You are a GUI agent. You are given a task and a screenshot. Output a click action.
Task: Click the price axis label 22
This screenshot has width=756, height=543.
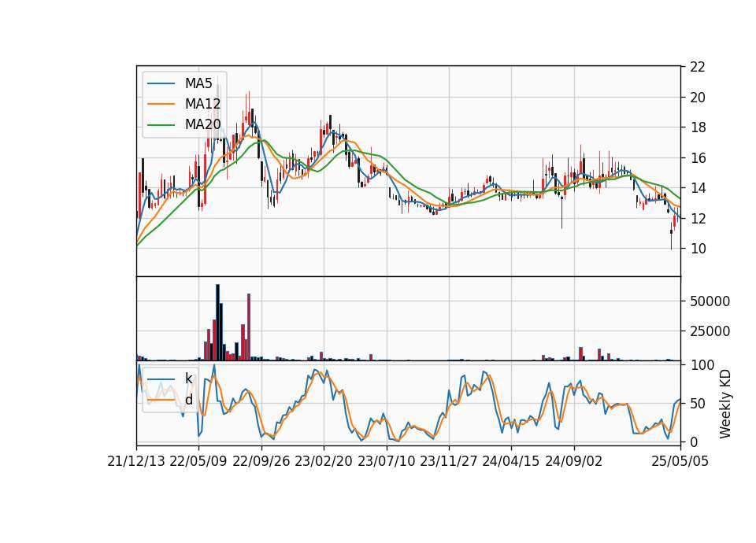pyautogui.click(x=698, y=67)
